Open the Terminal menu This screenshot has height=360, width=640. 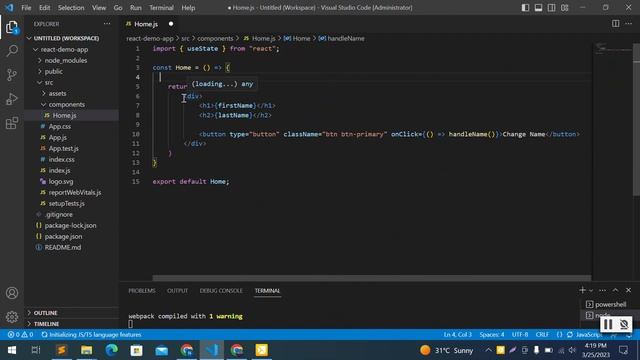tap(161, 8)
